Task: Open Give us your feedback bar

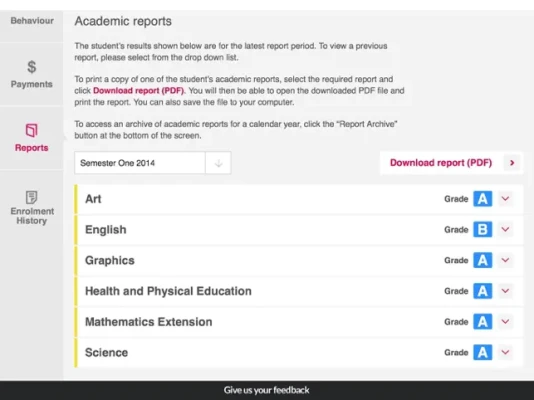Action: click(267, 390)
